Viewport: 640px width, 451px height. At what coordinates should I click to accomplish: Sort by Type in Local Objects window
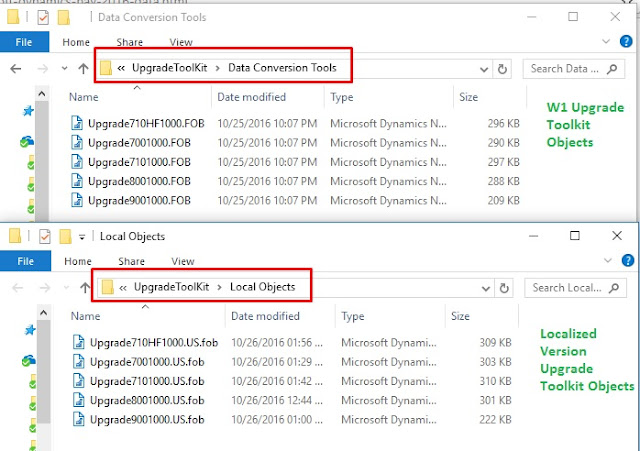(353, 316)
